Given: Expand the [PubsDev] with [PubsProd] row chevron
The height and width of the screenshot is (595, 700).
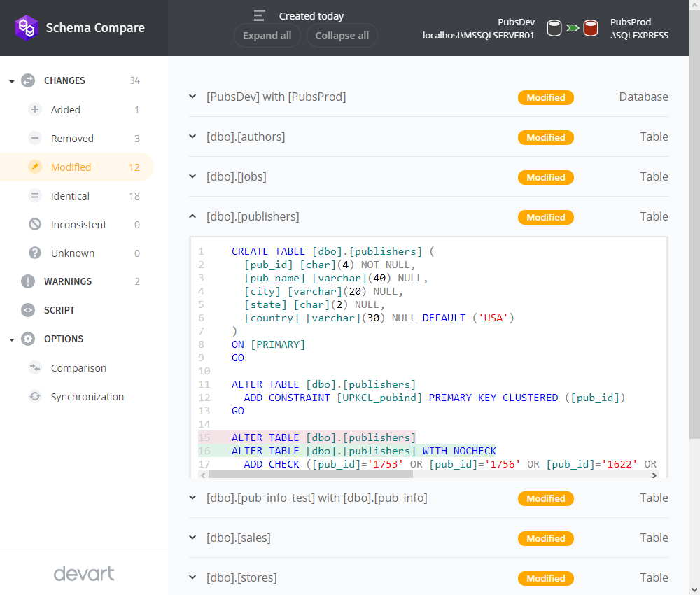Looking at the screenshot, I should (x=192, y=97).
